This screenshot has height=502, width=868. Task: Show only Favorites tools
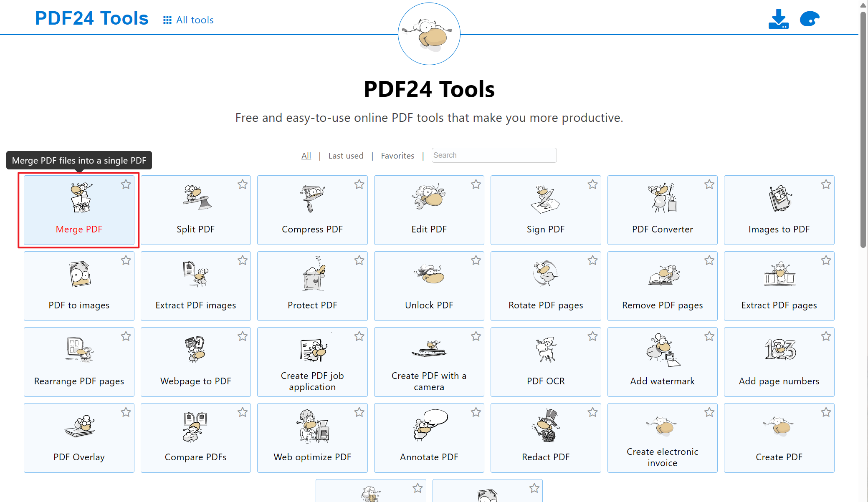(x=397, y=155)
